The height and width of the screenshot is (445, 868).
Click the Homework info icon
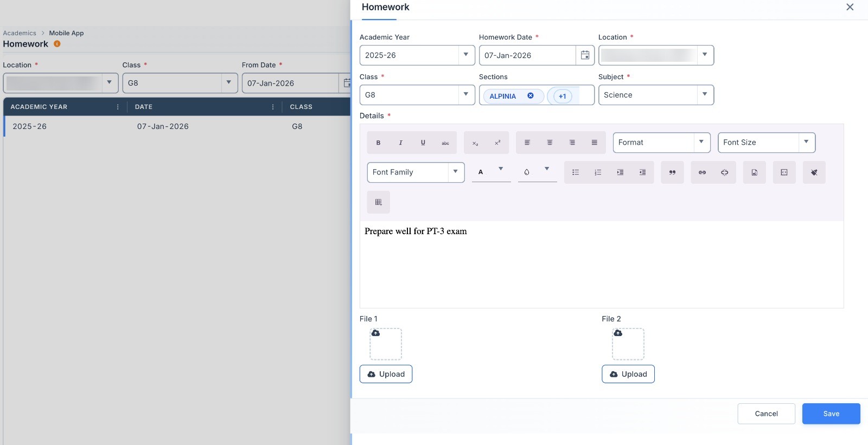point(57,44)
